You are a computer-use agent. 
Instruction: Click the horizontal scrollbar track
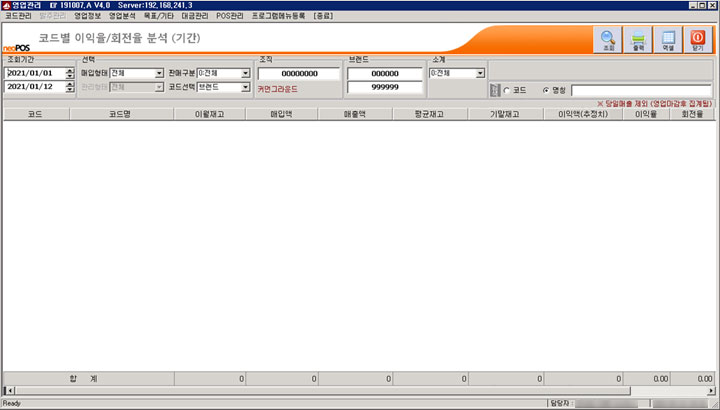point(668,391)
